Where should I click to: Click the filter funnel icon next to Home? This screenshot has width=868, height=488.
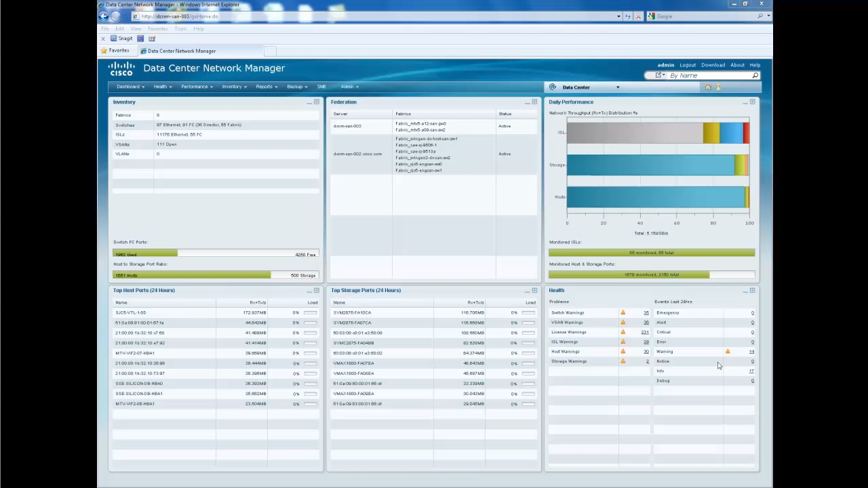[x=718, y=87]
